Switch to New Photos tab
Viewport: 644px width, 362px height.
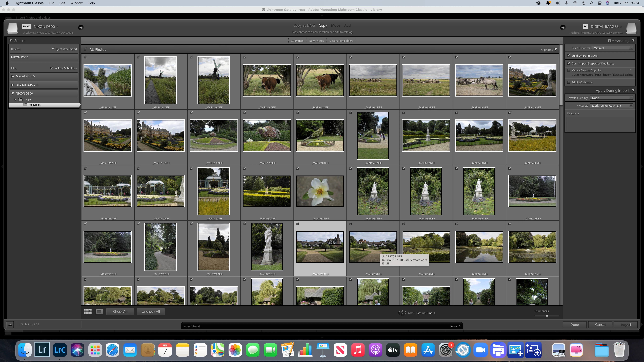click(x=316, y=41)
